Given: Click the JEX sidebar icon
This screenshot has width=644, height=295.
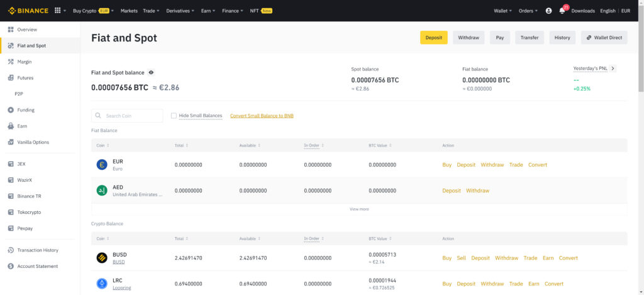Looking at the screenshot, I should pos(11,164).
